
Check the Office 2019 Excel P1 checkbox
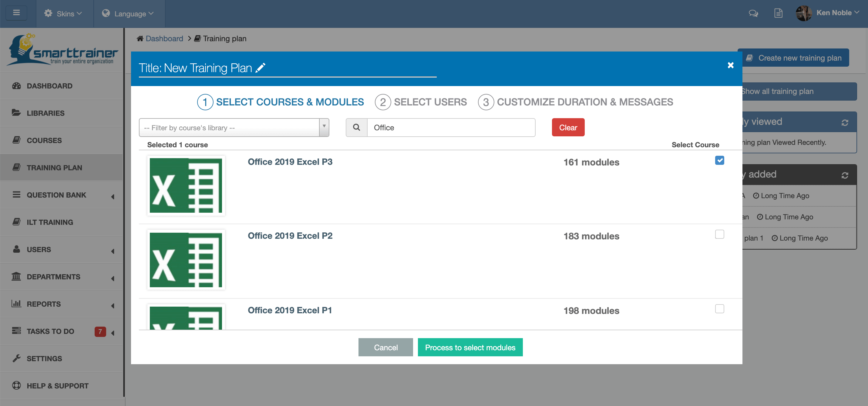click(719, 309)
